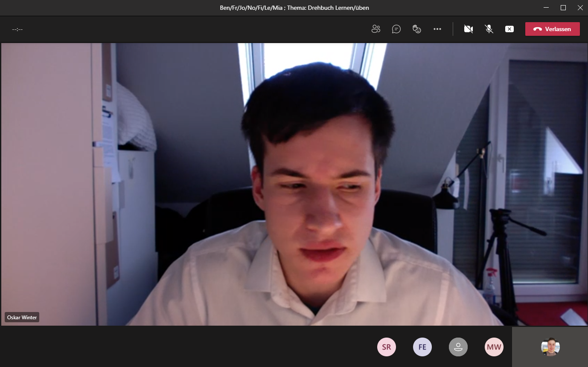
Task: Show the meeting participants panel
Action: (x=376, y=29)
